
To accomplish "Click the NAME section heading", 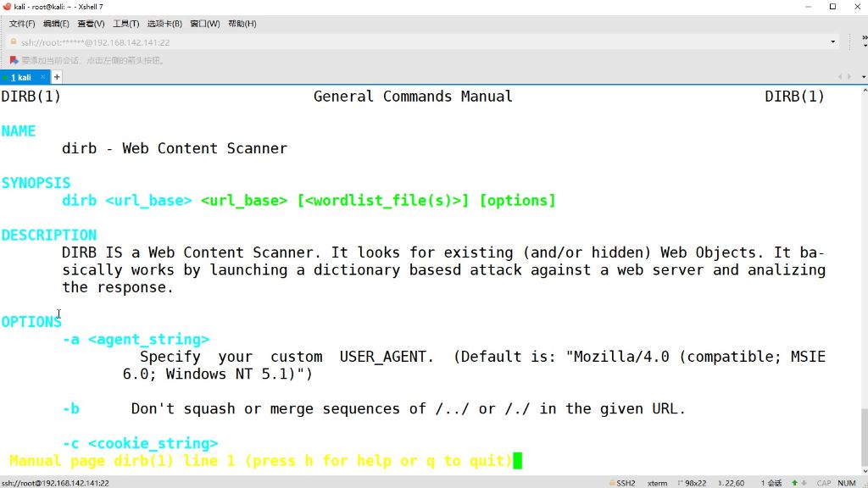I will tap(19, 131).
